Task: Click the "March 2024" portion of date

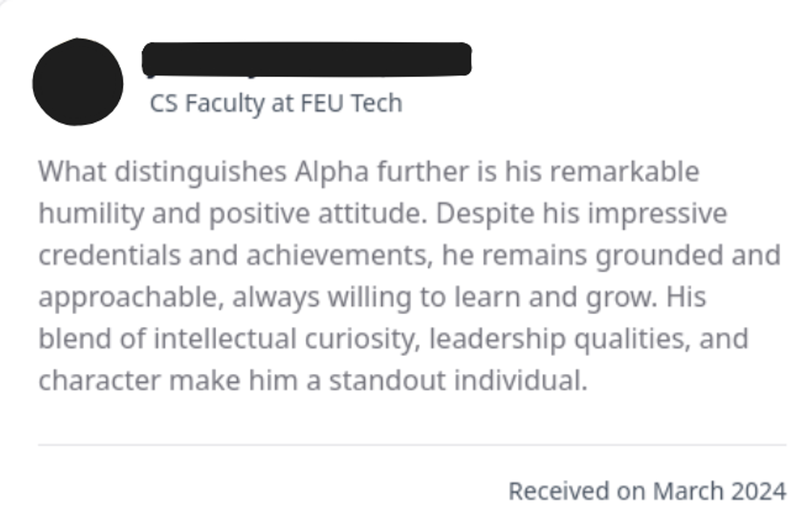Action: [x=719, y=491]
